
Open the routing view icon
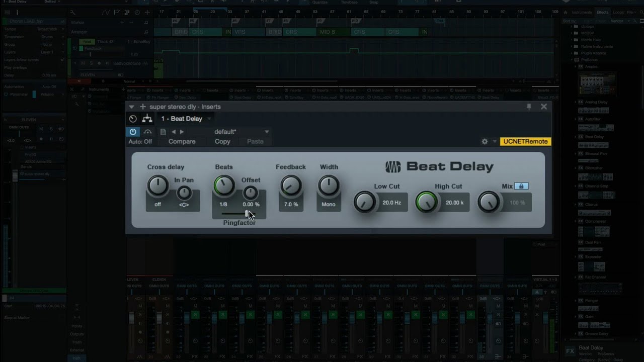(147, 119)
